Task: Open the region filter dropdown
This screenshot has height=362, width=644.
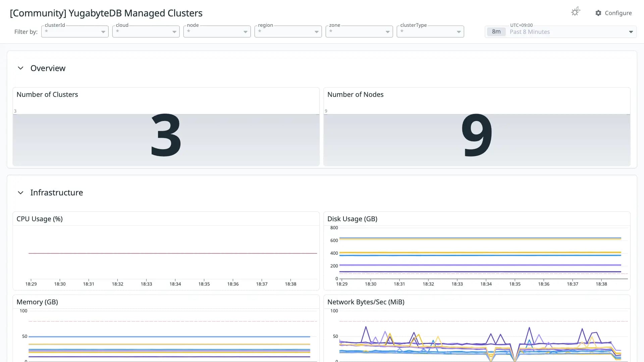Action: (288, 32)
